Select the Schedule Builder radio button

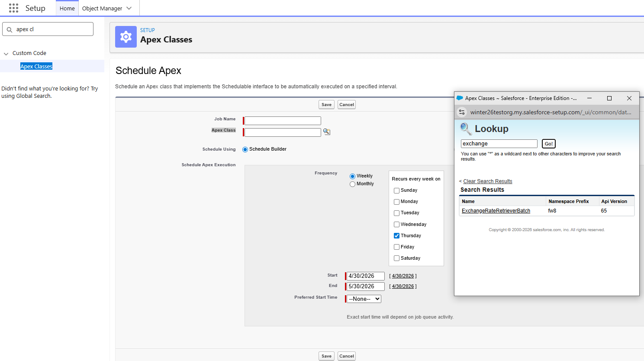245,149
